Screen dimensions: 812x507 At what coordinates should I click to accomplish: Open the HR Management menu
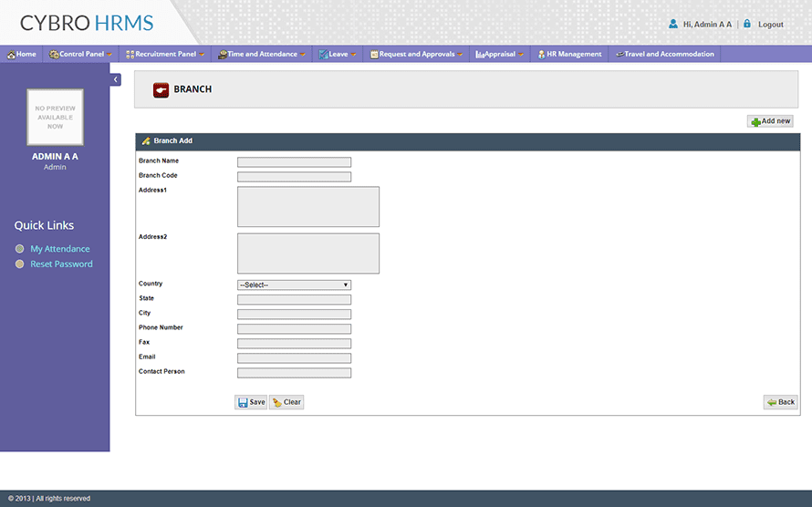click(569, 55)
